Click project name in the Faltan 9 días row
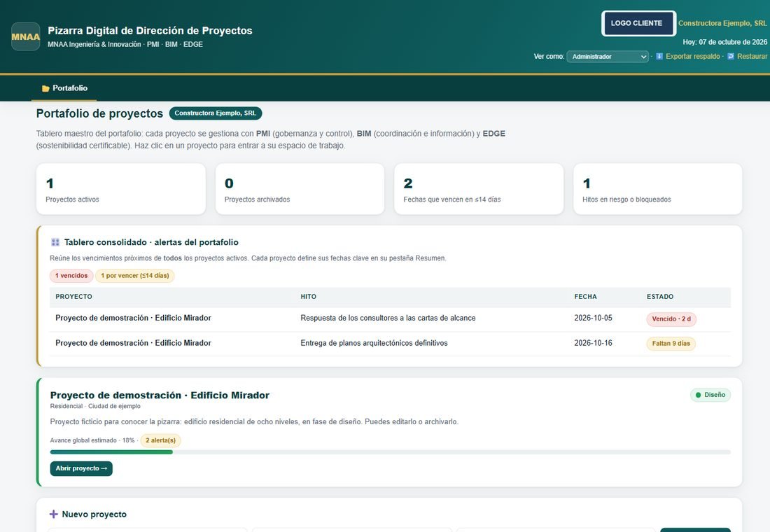The height and width of the screenshot is (532, 770). [x=133, y=344]
